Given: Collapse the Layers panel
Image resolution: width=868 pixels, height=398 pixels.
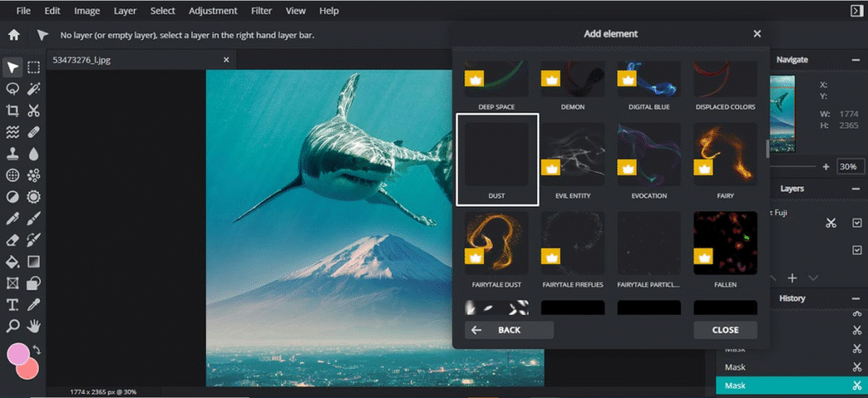Looking at the screenshot, I should 856,189.
